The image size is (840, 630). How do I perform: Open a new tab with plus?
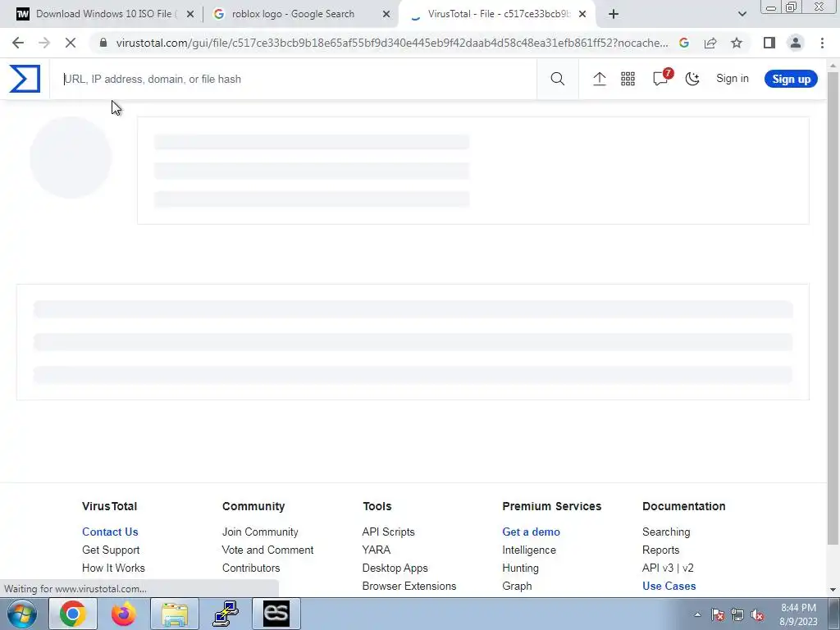pos(614,14)
